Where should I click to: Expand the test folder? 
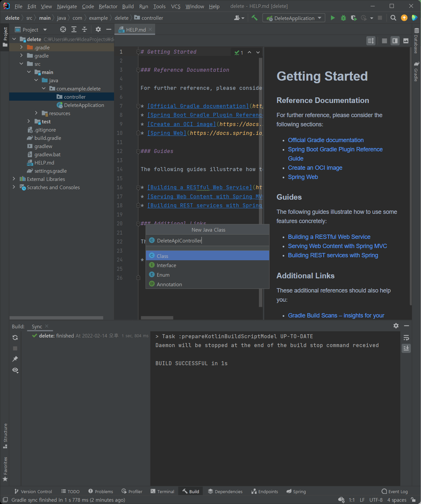pos(29,121)
